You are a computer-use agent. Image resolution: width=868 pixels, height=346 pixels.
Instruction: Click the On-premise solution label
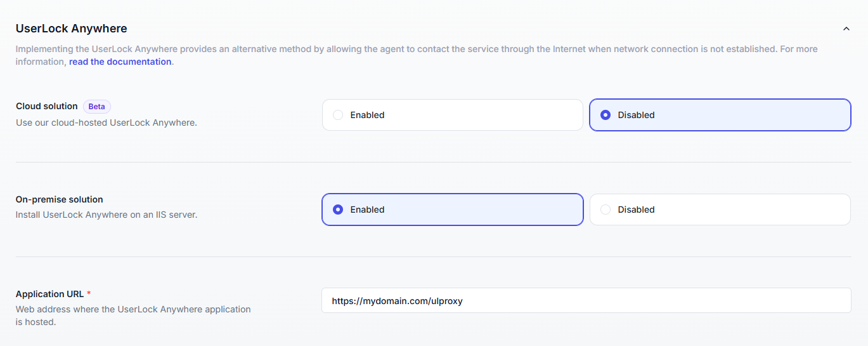[59, 199]
